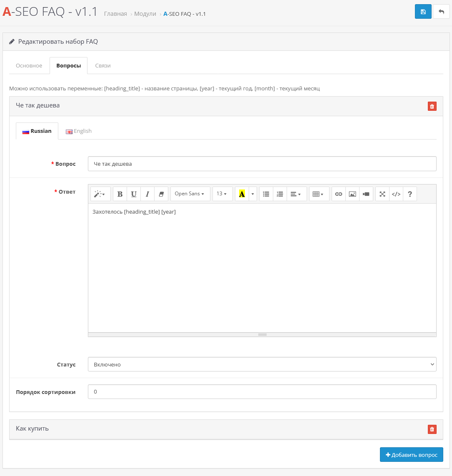Viewport: 452px width, 476px height.
Task: Delete the 'Че так дешева' question via trash icon
Action: click(x=432, y=107)
